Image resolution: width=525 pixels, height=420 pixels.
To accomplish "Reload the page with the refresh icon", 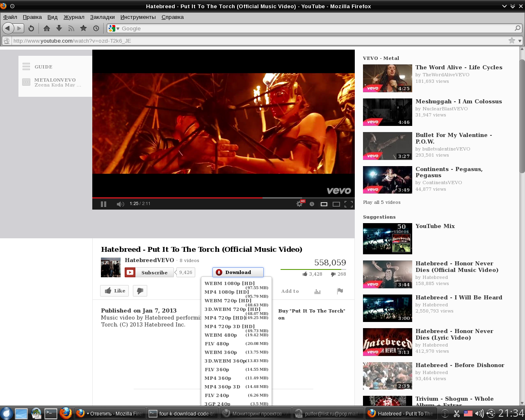I will tap(31, 28).
